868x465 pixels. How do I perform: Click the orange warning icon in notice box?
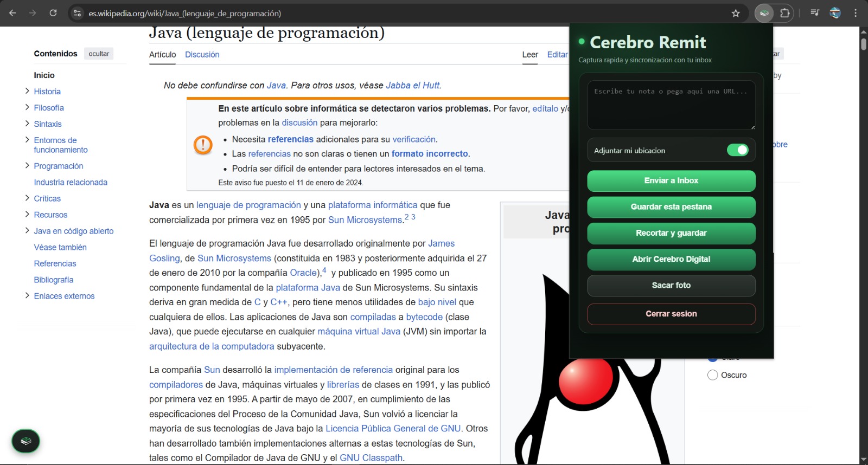[x=203, y=145]
